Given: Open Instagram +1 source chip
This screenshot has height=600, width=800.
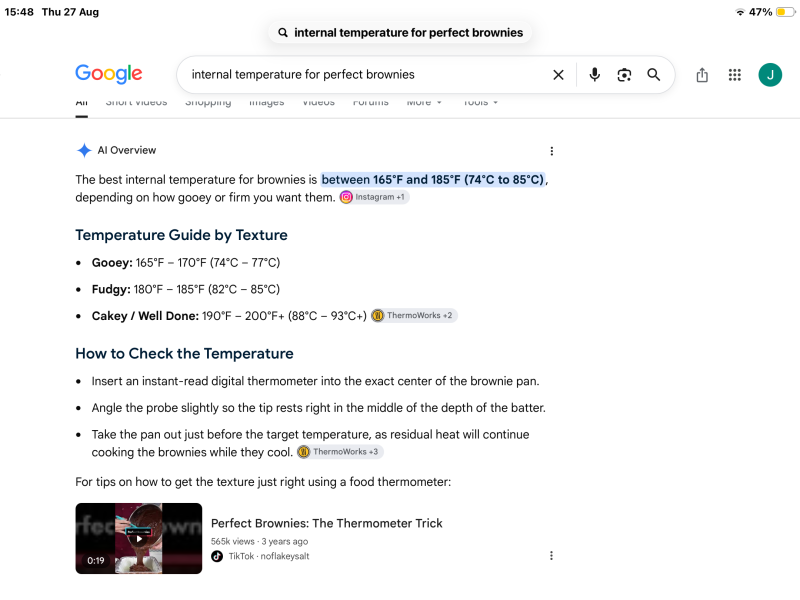Looking at the screenshot, I should 374,197.
